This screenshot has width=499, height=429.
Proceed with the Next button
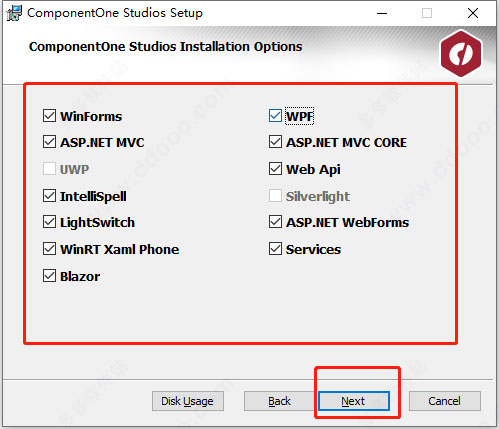(x=354, y=401)
